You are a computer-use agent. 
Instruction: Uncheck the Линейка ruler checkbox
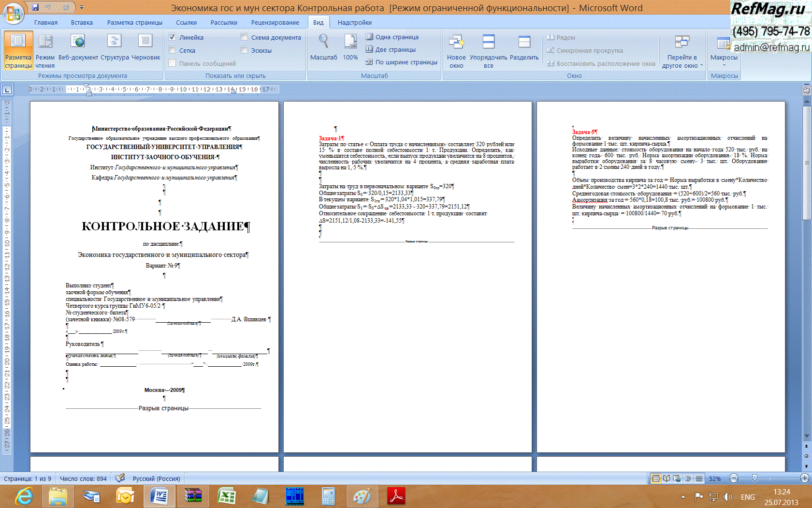coord(172,37)
